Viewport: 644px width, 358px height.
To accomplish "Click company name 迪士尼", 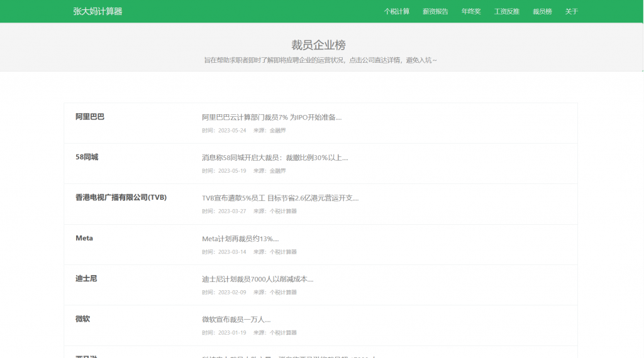I will tap(86, 278).
